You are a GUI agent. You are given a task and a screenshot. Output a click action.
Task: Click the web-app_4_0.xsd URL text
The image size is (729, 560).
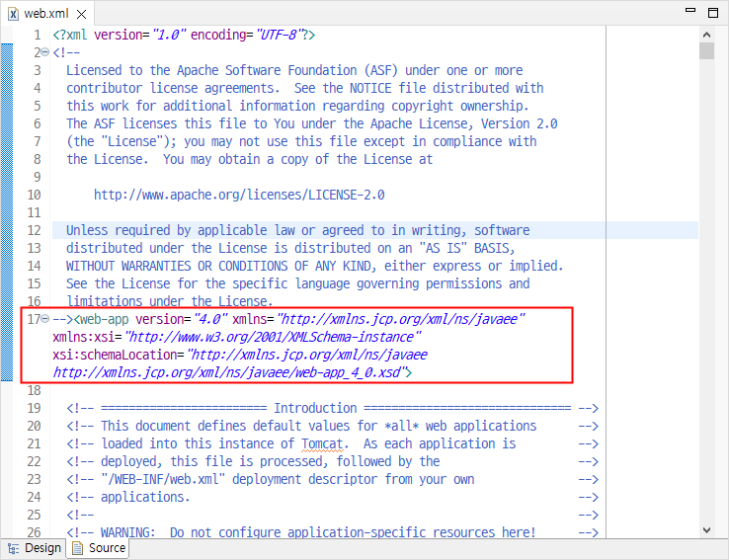[230, 372]
